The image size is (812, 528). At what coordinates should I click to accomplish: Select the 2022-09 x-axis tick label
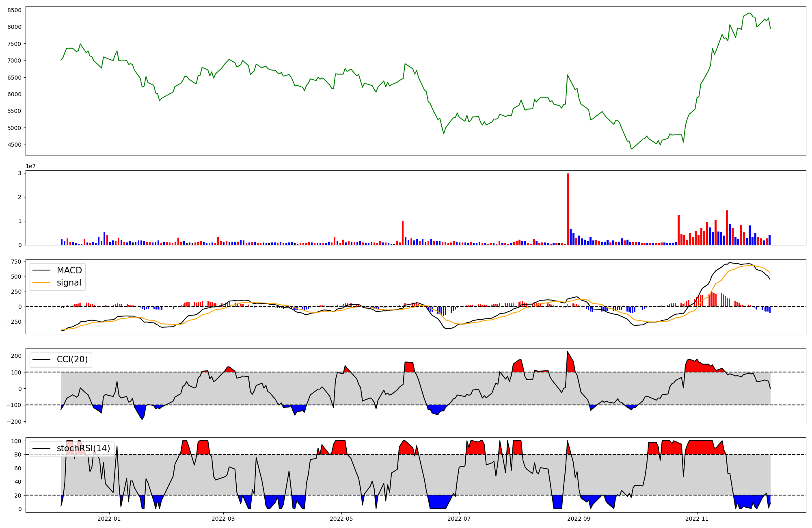(x=579, y=519)
